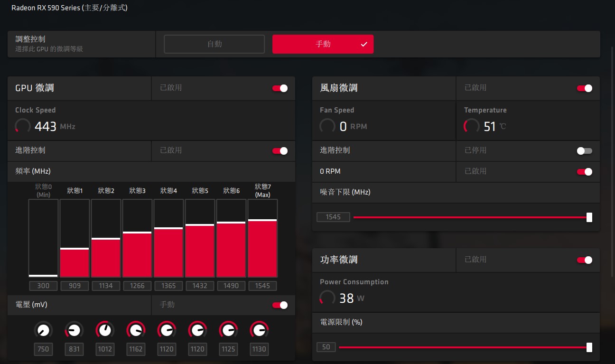Click the Radeon RX 590 Series title
Image resolution: width=615 pixels, height=364 pixels.
69,8
